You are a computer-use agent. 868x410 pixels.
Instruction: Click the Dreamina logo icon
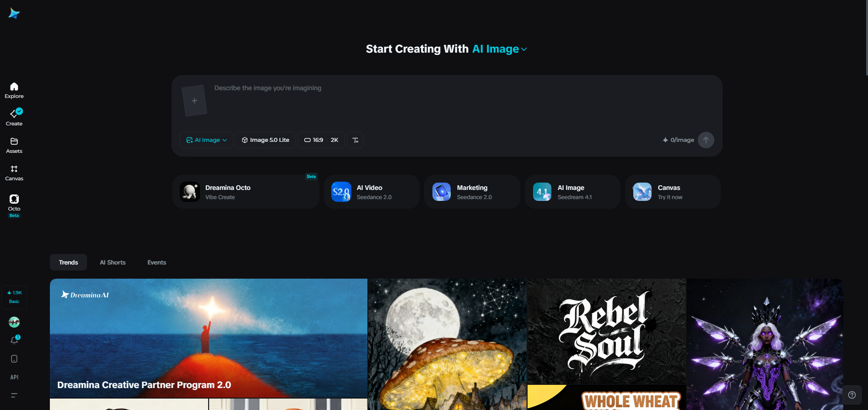pos(14,14)
